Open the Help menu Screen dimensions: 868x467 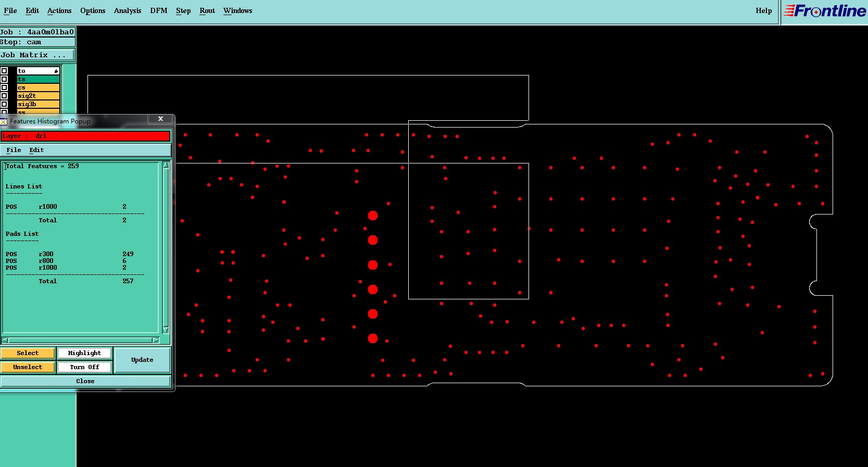pyautogui.click(x=764, y=10)
